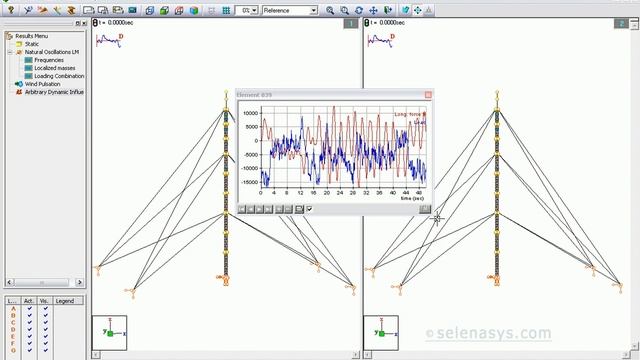Select Frequencies in results tree

click(49, 60)
